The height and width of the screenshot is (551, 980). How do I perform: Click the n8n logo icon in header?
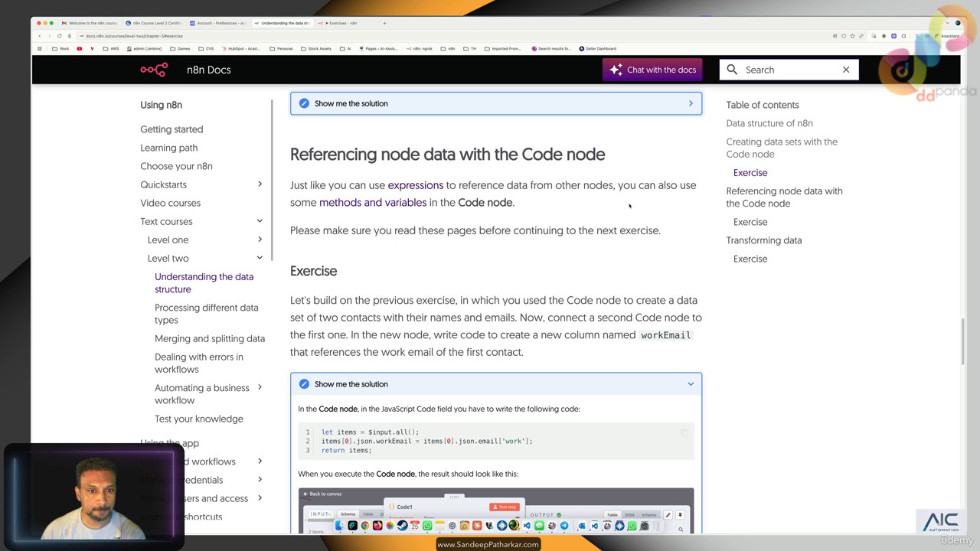pyautogui.click(x=154, y=70)
